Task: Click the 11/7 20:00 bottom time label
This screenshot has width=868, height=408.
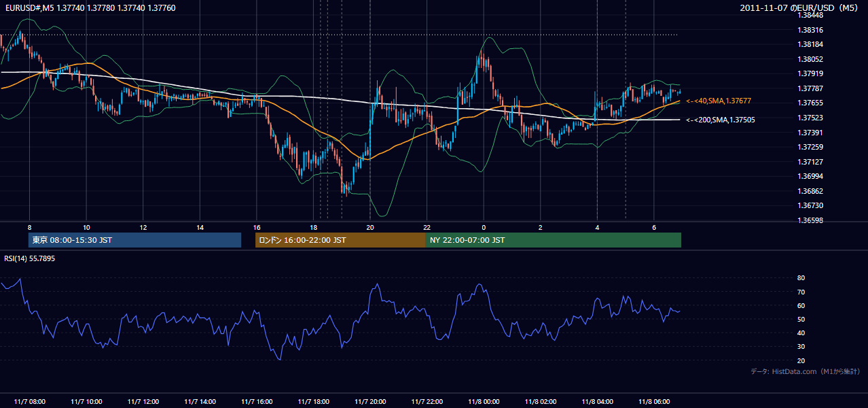Action: click(x=370, y=401)
